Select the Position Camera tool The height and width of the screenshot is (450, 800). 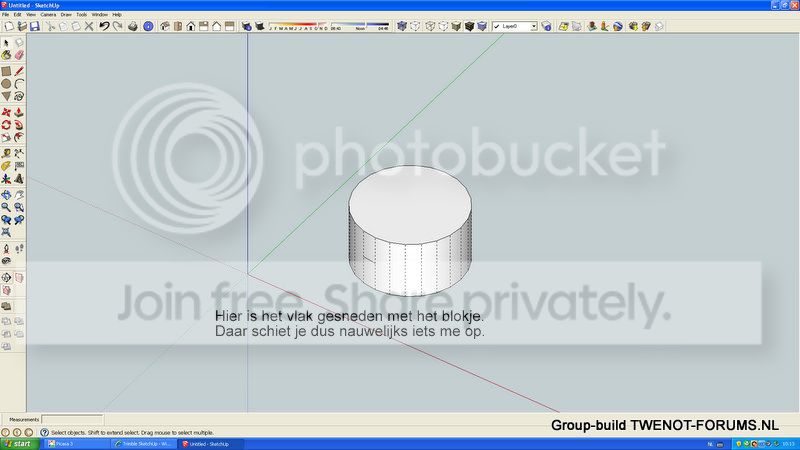pyautogui.click(x=6, y=248)
